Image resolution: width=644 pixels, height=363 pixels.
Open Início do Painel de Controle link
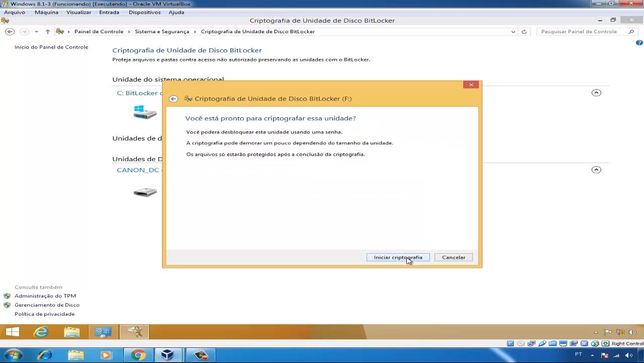pos(51,47)
